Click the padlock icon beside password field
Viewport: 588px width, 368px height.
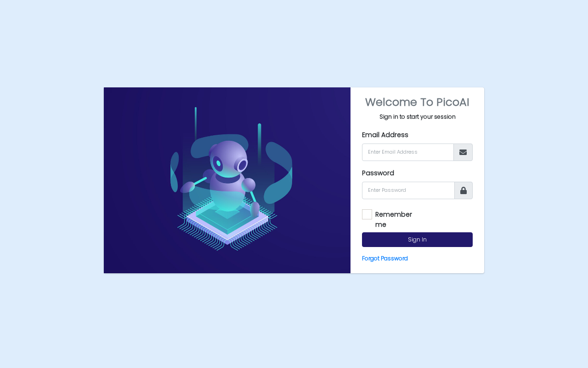click(x=464, y=190)
